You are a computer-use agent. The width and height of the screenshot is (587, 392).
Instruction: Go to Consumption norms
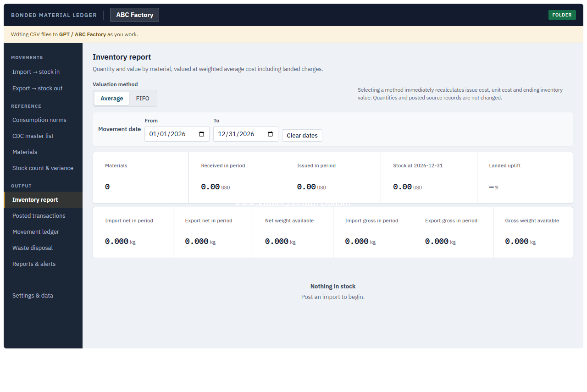pos(43,120)
